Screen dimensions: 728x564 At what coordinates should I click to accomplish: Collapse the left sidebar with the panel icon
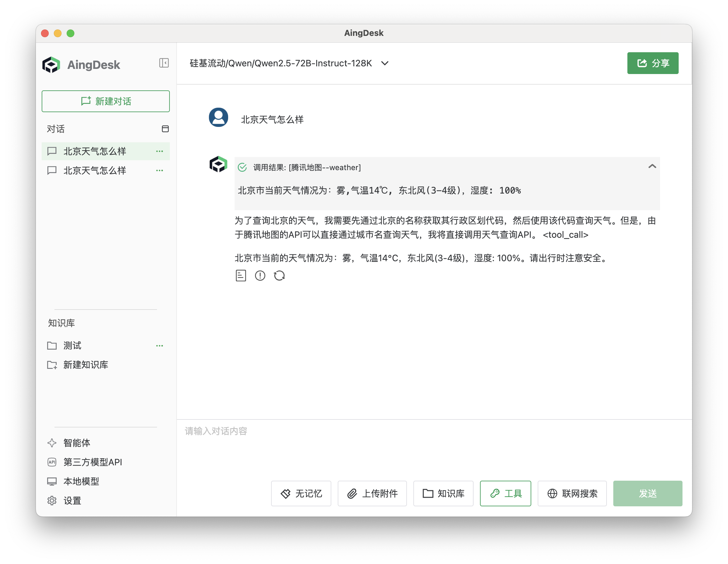tap(164, 63)
